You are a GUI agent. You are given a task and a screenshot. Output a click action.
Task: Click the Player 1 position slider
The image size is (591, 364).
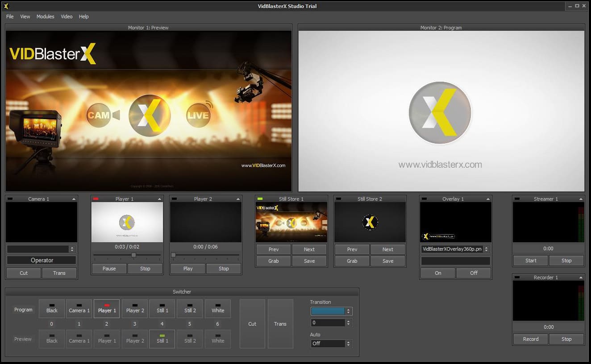tap(133, 255)
